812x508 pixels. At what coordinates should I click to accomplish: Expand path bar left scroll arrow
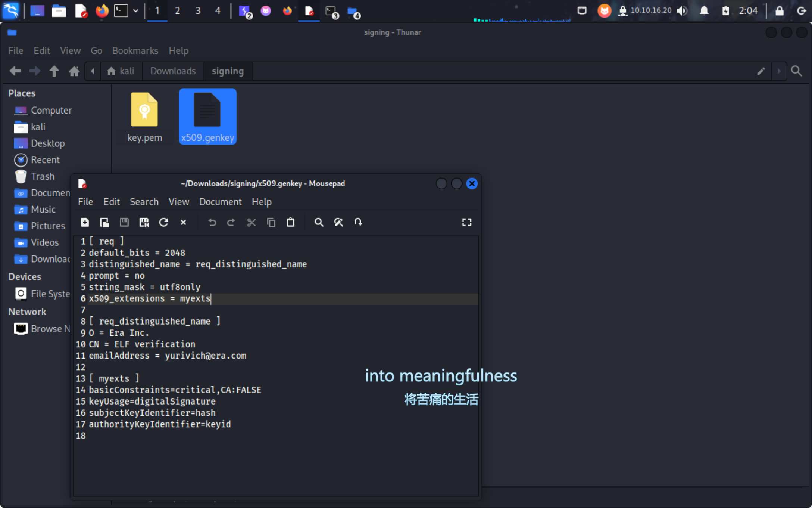pyautogui.click(x=93, y=71)
